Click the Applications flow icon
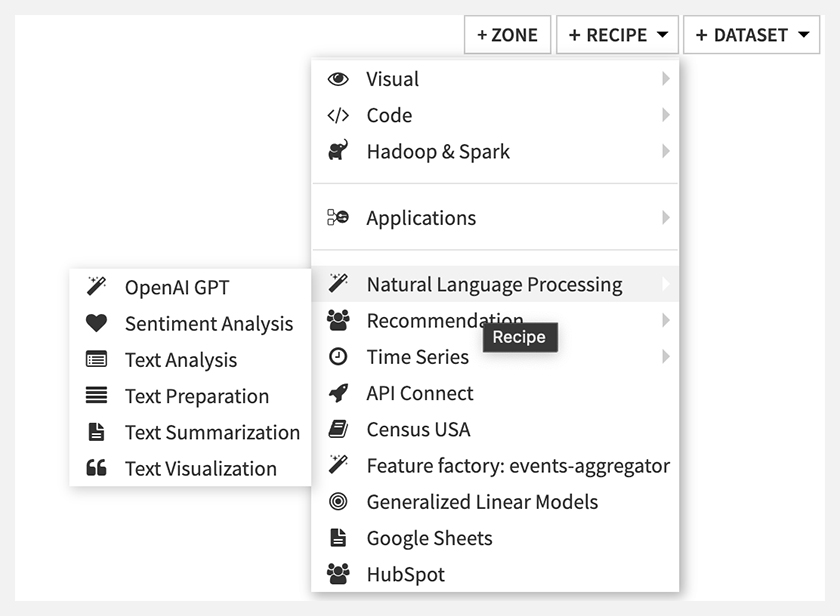 click(338, 217)
